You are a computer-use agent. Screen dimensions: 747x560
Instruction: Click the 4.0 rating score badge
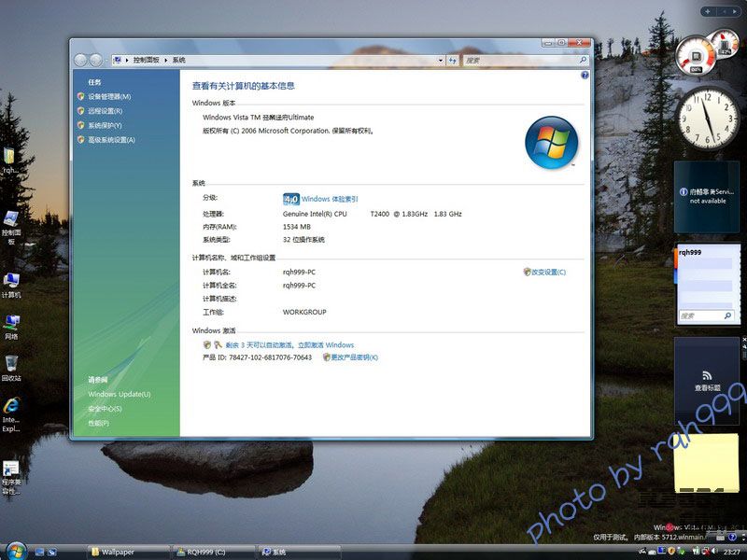coord(291,199)
